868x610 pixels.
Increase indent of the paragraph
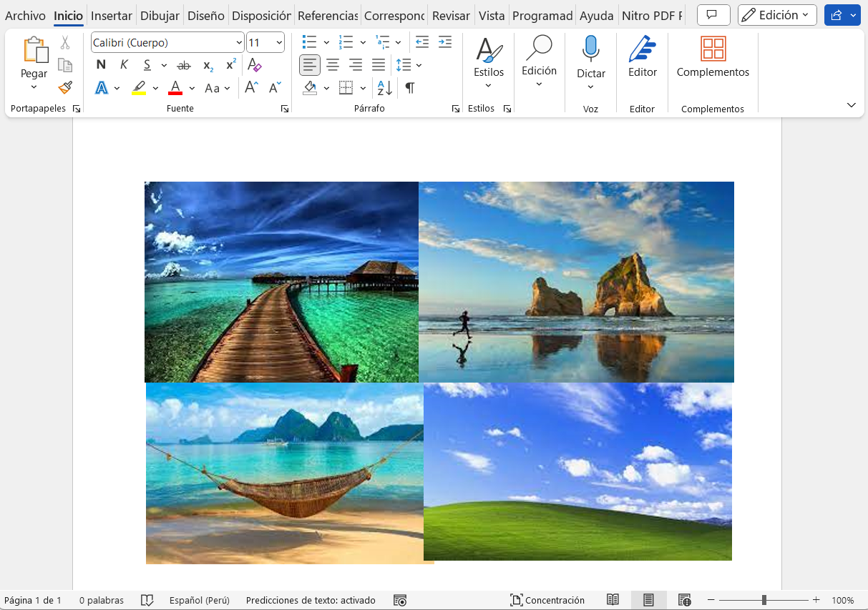tap(445, 42)
